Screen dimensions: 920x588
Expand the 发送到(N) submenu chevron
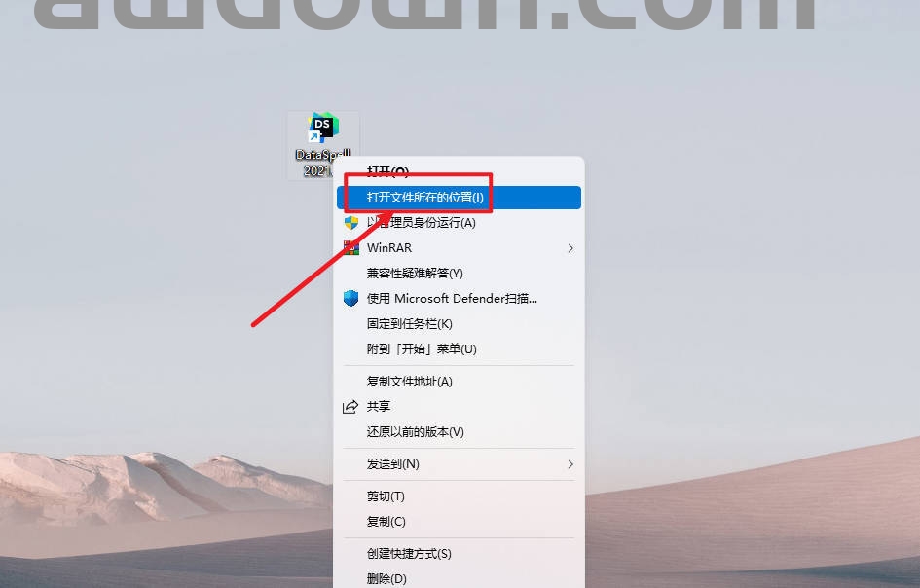coord(570,464)
